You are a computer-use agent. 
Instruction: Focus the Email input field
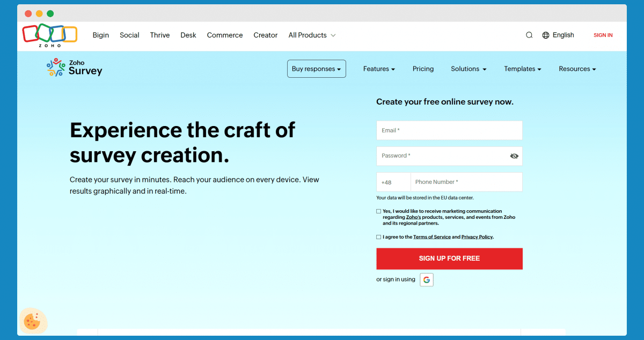coord(449,130)
